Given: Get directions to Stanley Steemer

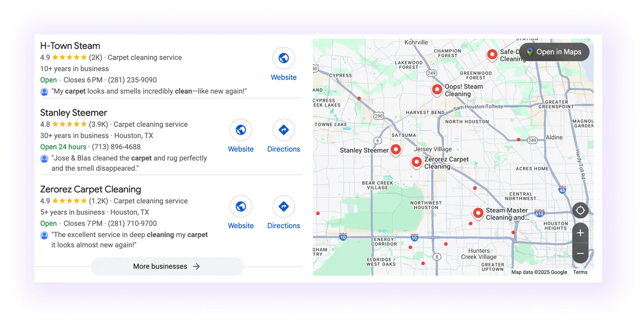Looking at the screenshot, I should [x=284, y=130].
